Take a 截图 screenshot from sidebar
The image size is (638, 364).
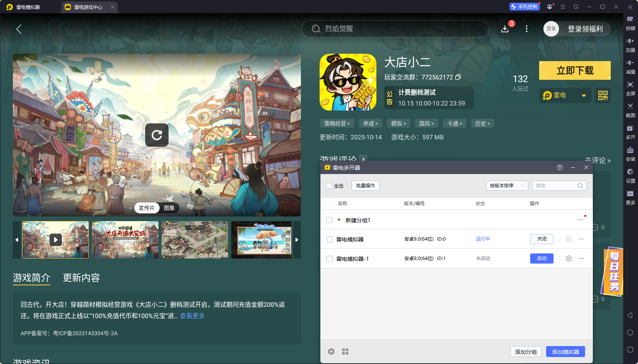click(630, 111)
